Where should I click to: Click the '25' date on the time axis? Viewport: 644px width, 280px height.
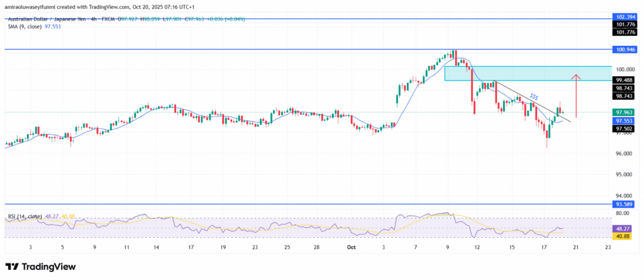(x=287, y=247)
